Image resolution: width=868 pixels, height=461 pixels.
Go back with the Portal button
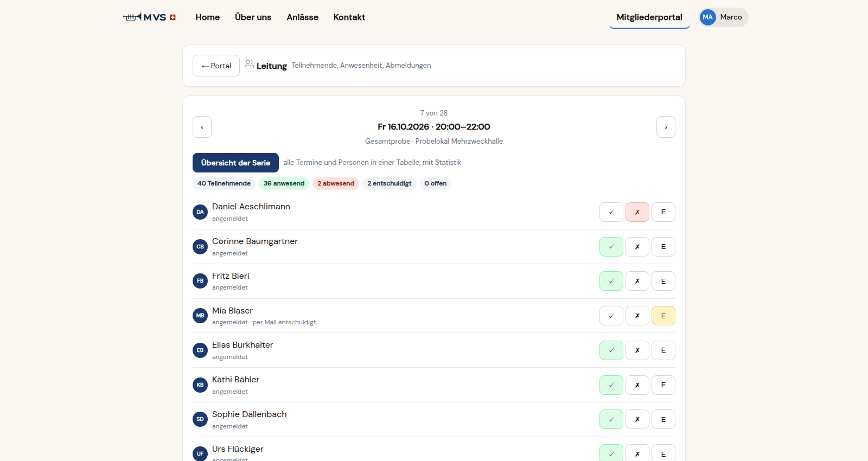click(x=216, y=66)
